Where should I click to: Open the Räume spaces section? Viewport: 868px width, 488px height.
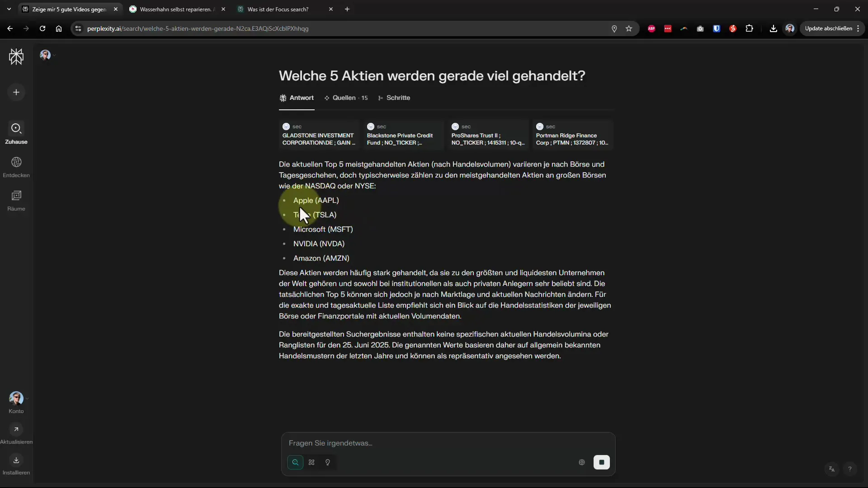pyautogui.click(x=16, y=200)
